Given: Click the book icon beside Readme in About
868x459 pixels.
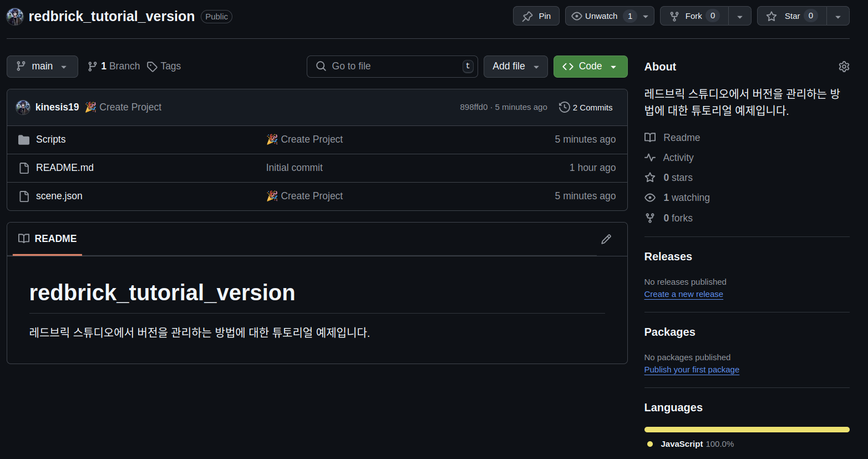Looking at the screenshot, I should click(650, 138).
